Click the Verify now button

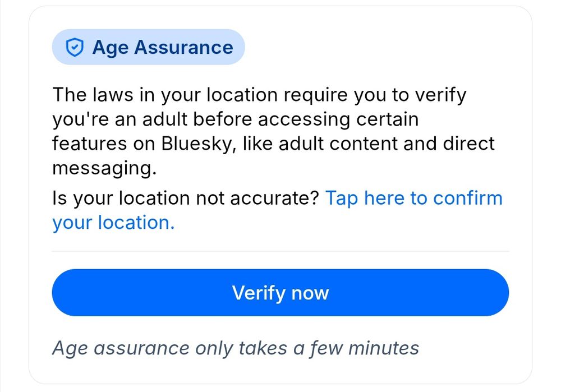point(280,292)
